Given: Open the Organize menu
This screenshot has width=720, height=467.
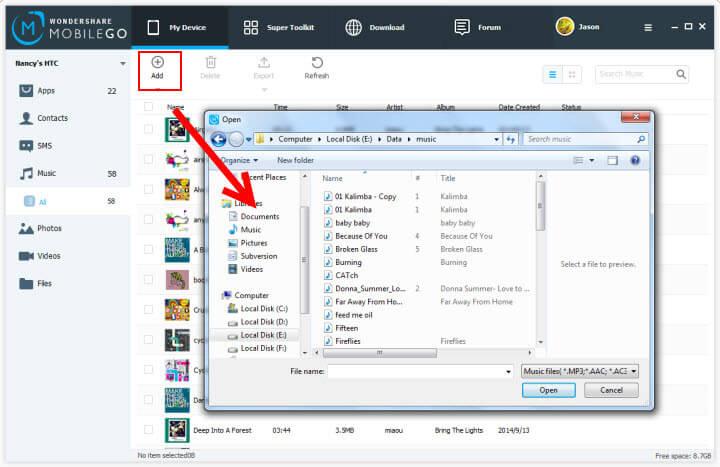Looking at the screenshot, I should point(239,160).
